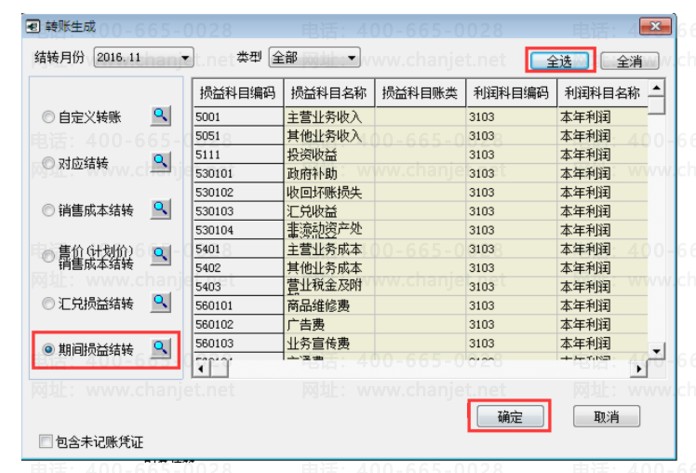Open the 结转月份 dropdown
This screenshot has height=473, width=696.
186,60
